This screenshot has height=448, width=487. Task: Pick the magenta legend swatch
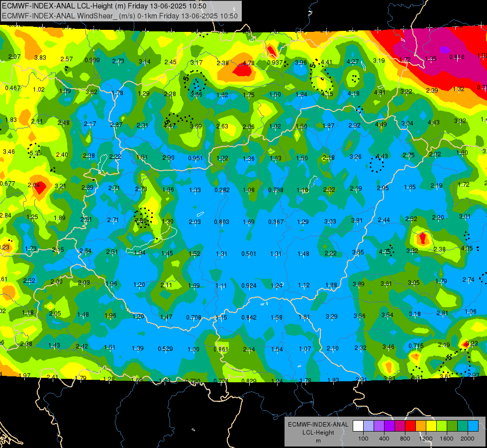pyautogui.click(x=400, y=426)
